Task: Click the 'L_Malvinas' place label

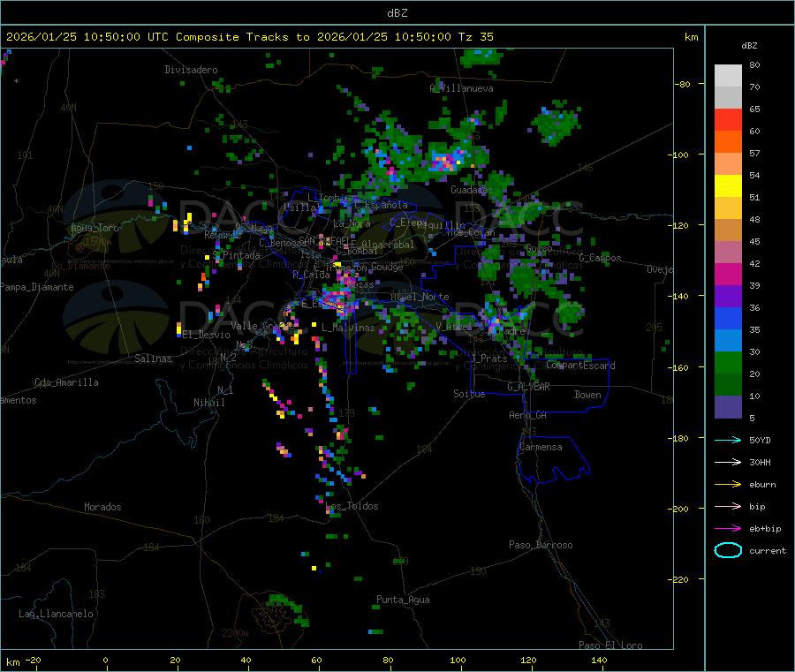Action: tap(348, 328)
